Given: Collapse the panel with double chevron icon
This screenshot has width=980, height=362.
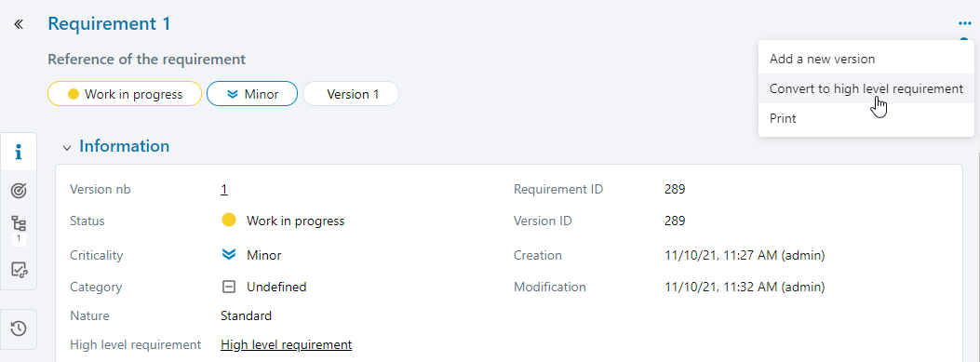Looking at the screenshot, I should pyautogui.click(x=19, y=24).
